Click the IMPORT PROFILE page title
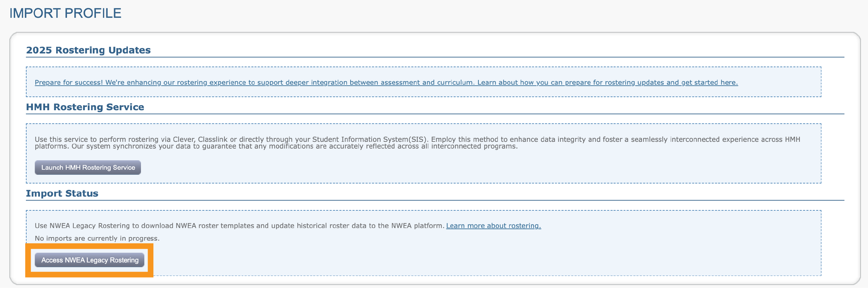The image size is (868, 288). (x=65, y=13)
